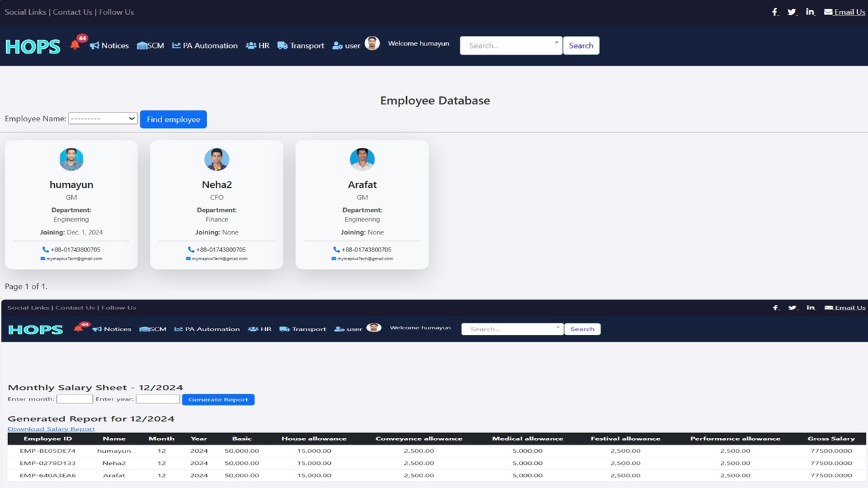Open the LinkedIn icon in the top header
This screenshot has height=488, width=868.
pos(810,12)
